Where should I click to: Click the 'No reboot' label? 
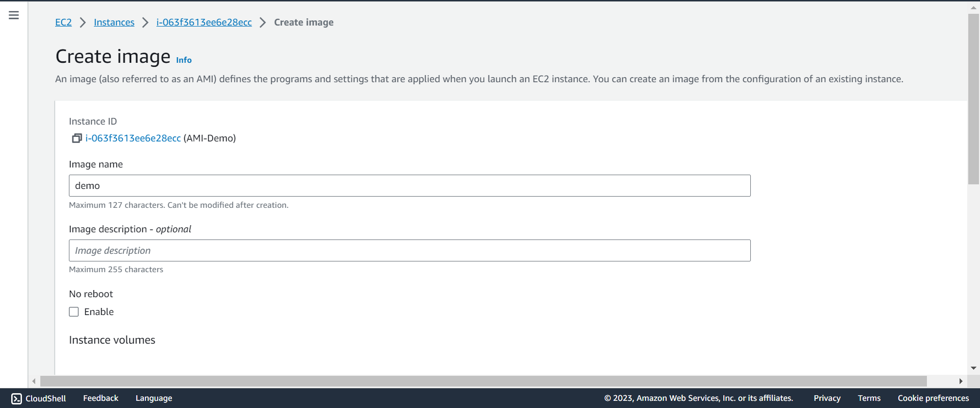[x=91, y=294]
